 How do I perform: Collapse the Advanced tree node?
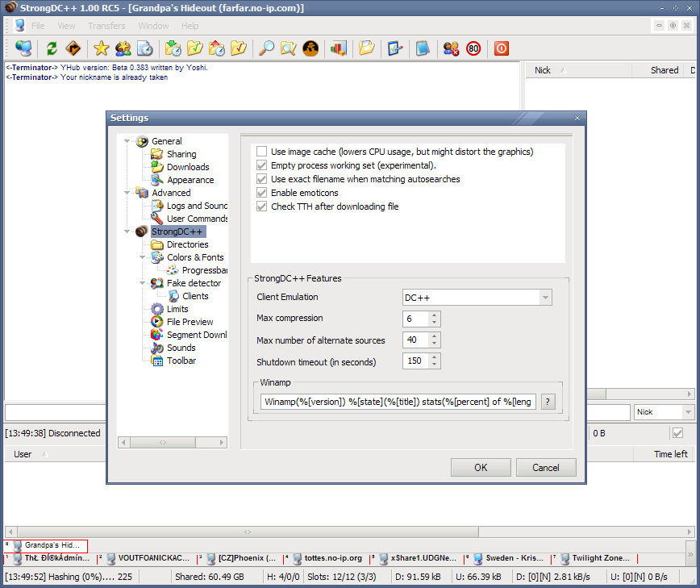tap(127, 193)
